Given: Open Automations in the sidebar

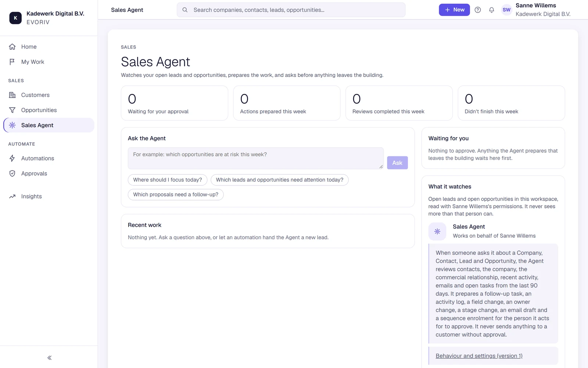Looking at the screenshot, I should coord(49,158).
